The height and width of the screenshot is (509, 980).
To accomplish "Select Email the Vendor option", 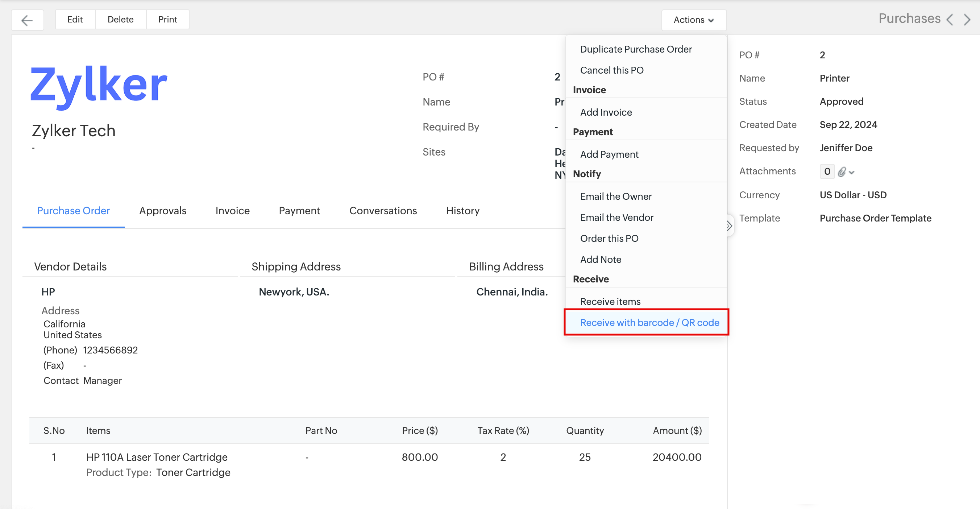I will point(616,217).
